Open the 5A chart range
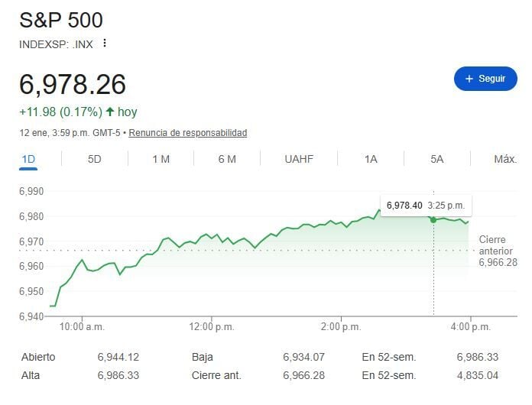Viewport: 532px width, 405px height. (437, 159)
